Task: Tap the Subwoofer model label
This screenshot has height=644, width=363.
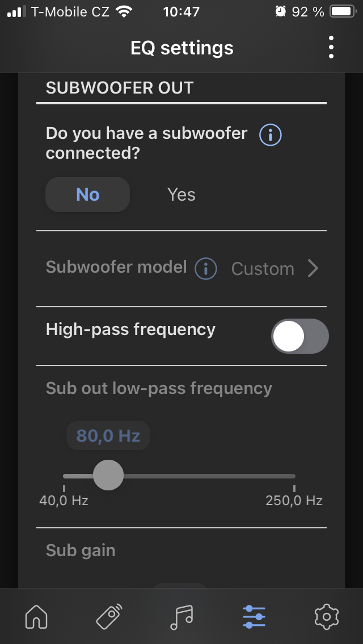Action: 116,267
